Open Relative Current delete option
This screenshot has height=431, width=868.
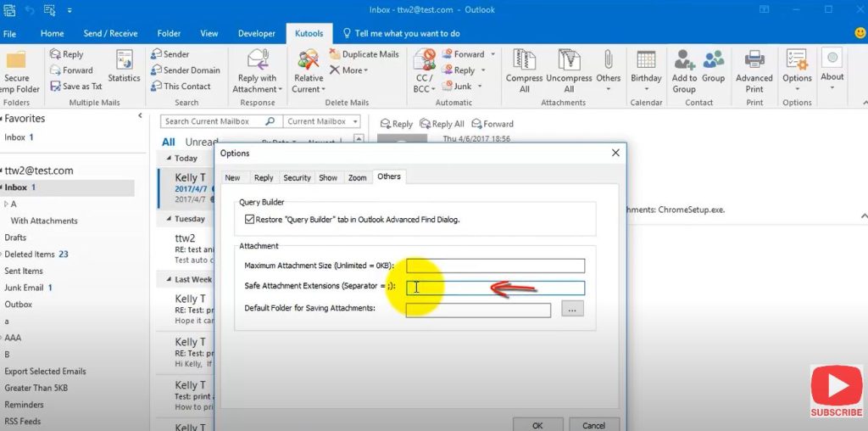click(309, 72)
